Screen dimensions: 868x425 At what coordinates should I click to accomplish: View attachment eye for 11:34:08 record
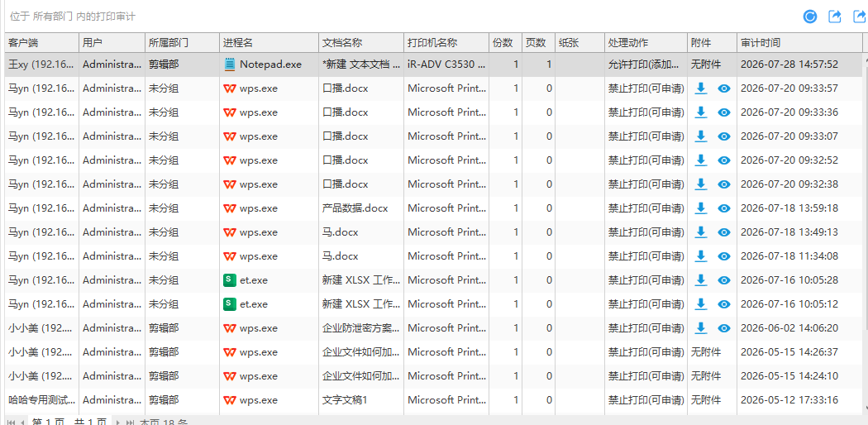click(724, 256)
